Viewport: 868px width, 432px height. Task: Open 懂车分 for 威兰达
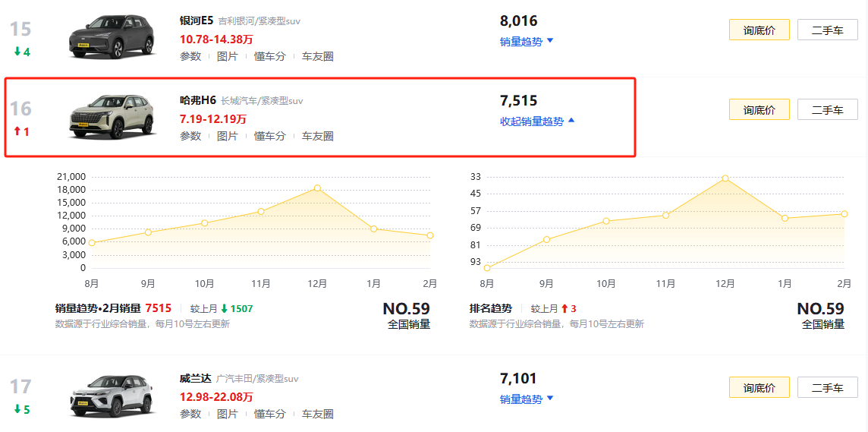pos(270,415)
